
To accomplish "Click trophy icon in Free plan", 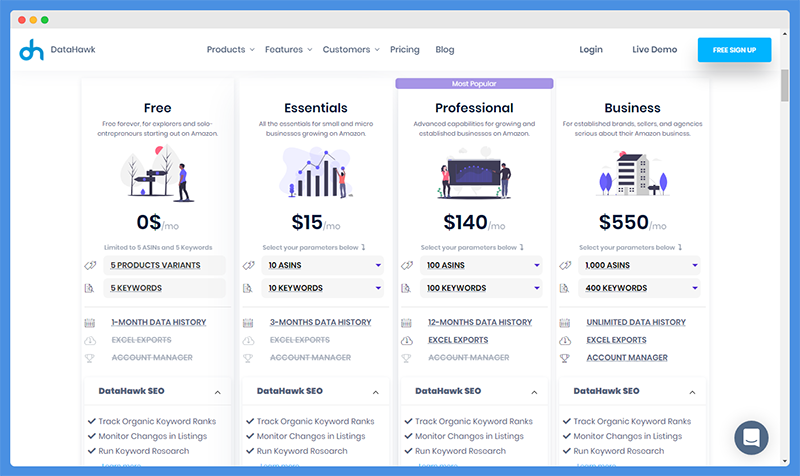I will [90, 358].
